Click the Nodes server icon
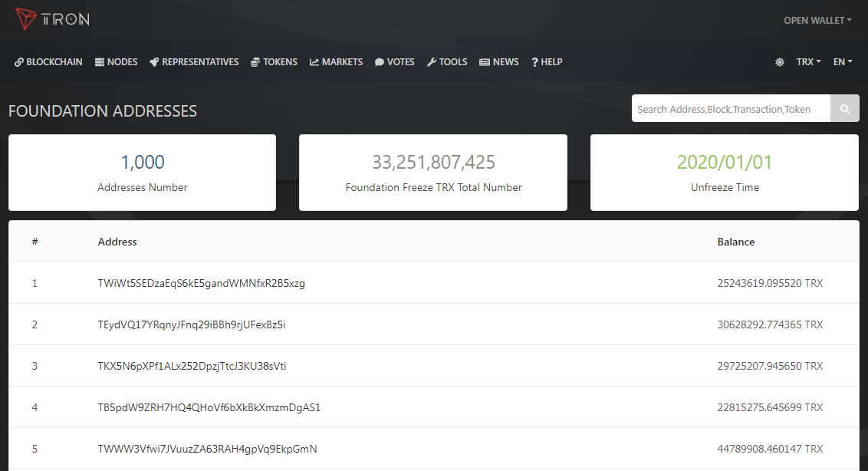Viewport: 868px width, 471px height. pos(100,62)
